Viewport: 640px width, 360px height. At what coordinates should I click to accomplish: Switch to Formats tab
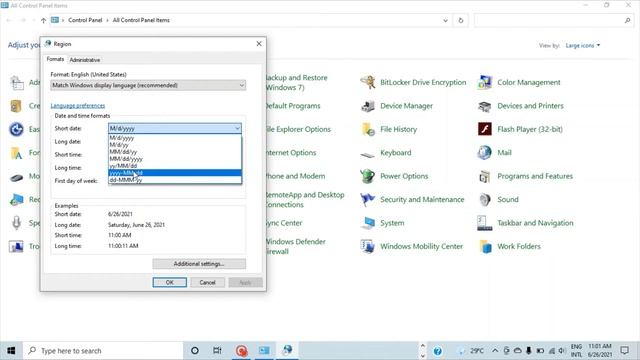[55, 59]
